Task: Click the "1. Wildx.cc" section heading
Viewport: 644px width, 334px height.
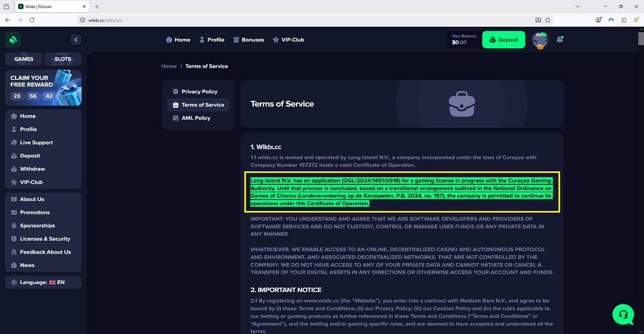Action: [266, 147]
